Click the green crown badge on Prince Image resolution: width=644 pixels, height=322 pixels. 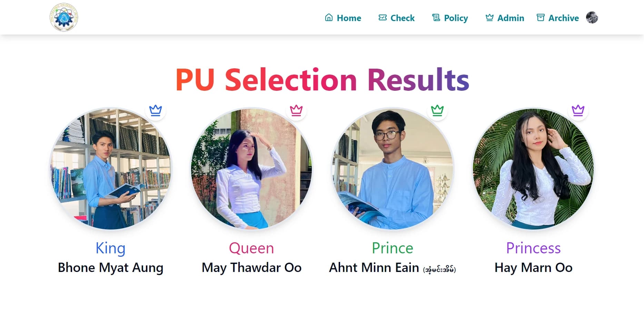437,110
